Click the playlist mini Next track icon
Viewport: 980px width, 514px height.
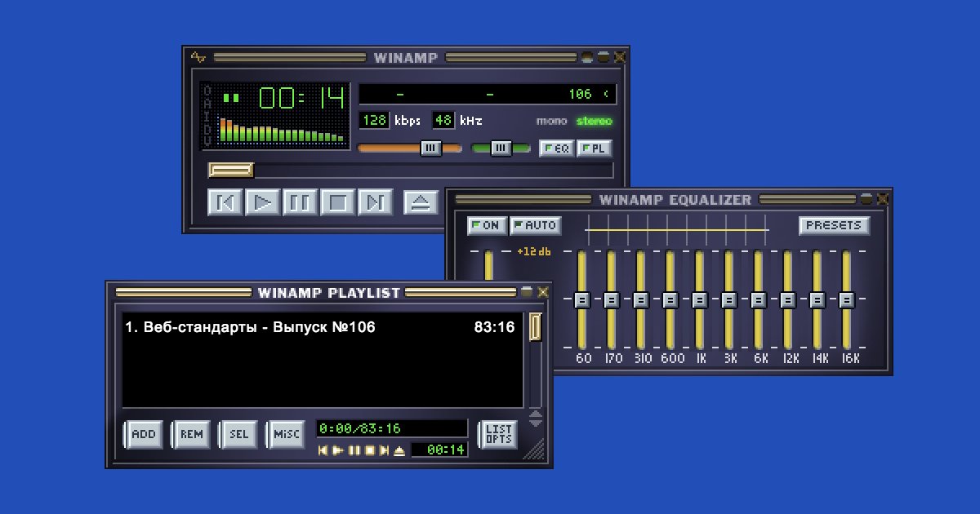[x=384, y=450]
